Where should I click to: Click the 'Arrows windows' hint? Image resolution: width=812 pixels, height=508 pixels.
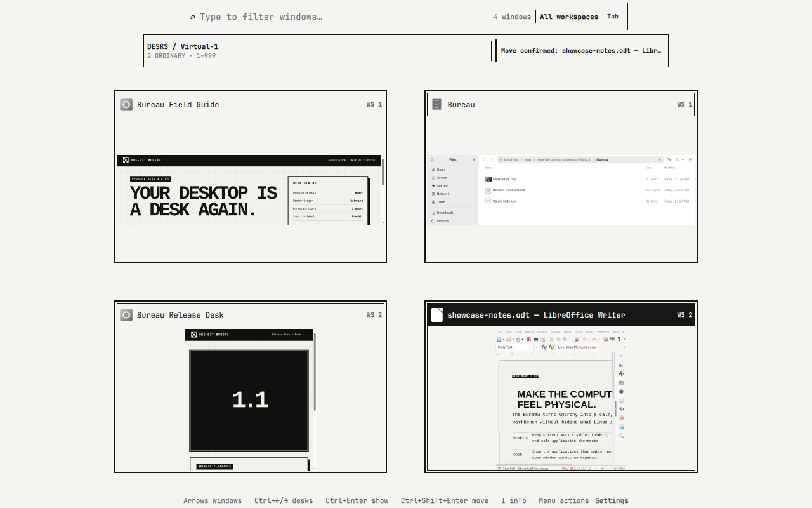[x=213, y=500]
